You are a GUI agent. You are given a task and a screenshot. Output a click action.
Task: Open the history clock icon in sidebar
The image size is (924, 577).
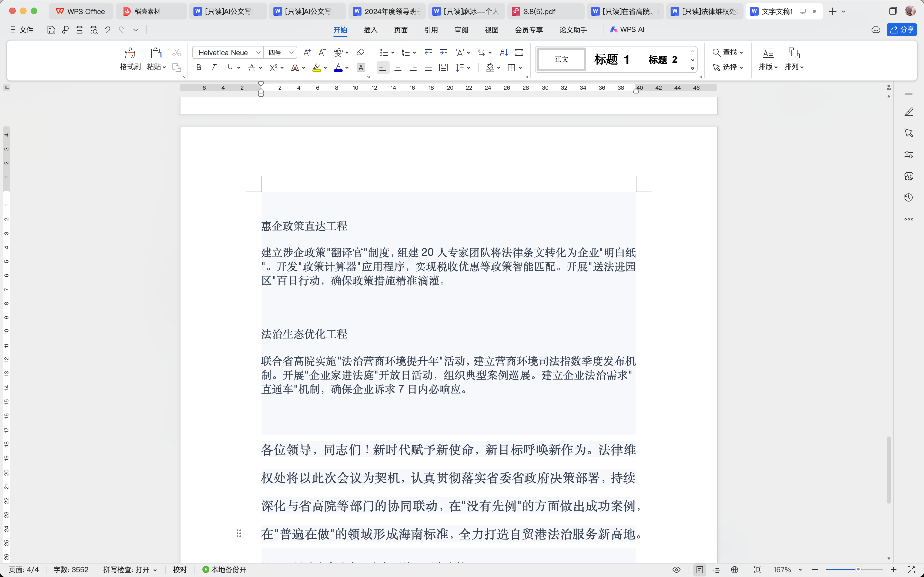[x=909, y=198]
